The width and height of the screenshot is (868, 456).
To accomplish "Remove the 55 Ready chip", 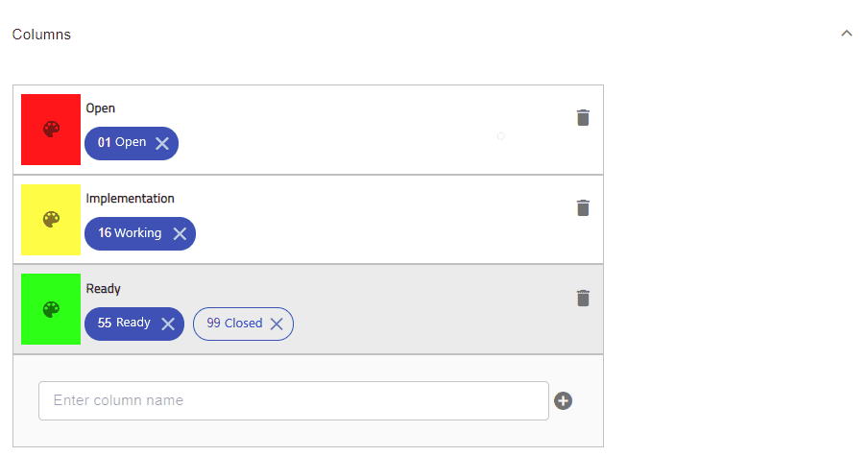I will (x=168, y=324).
